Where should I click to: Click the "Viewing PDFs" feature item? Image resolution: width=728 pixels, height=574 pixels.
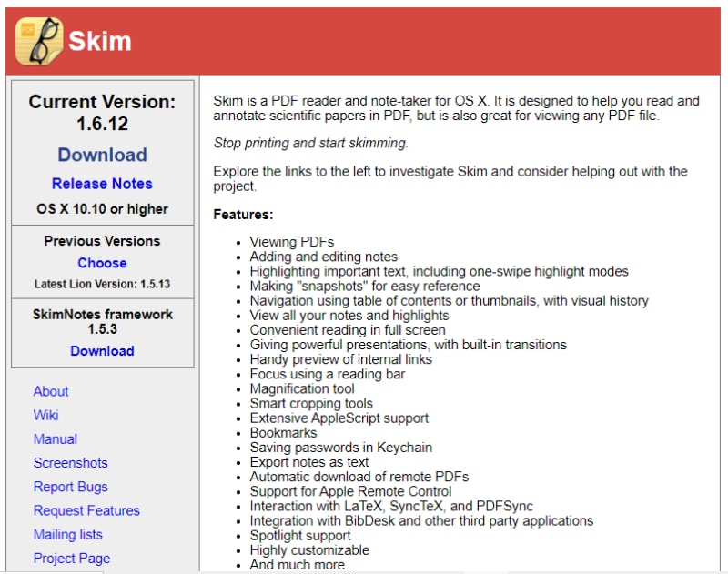[292, 242]
